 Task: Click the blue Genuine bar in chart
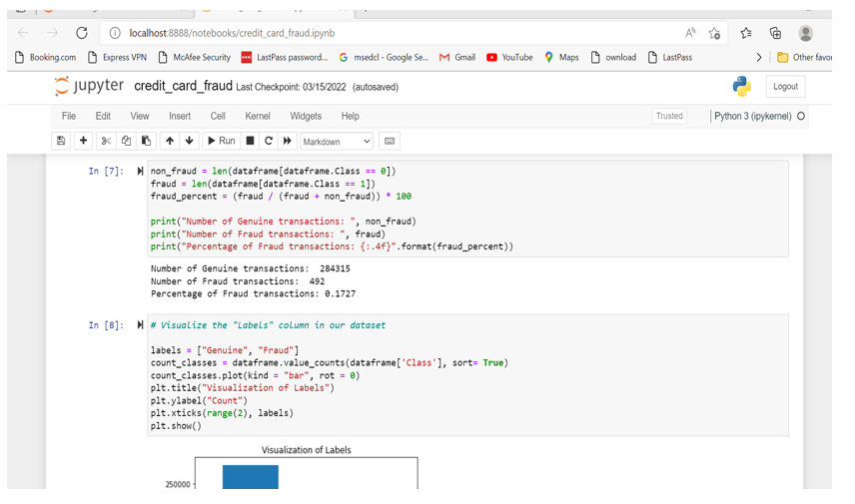[251, 477]
